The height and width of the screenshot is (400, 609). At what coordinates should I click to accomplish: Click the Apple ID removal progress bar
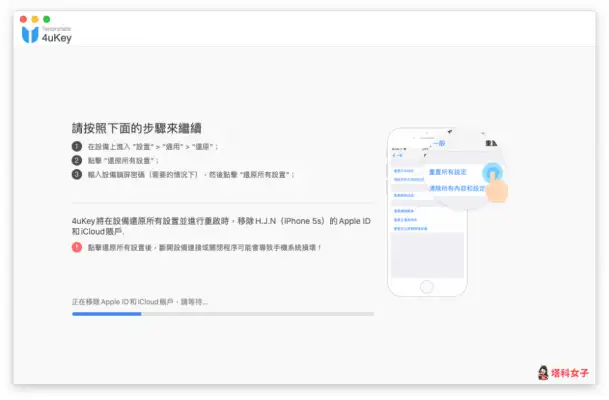click(223, 314)
